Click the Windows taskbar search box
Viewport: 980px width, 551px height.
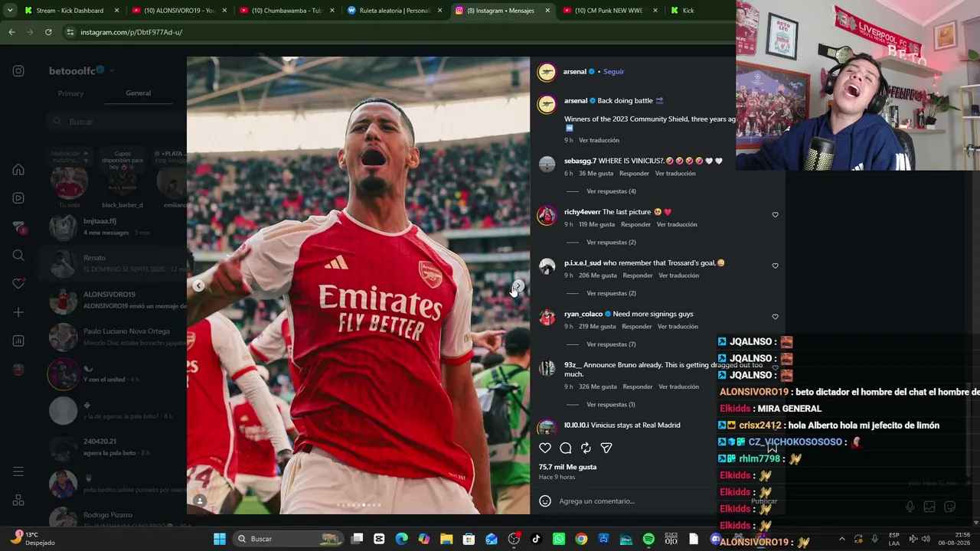pyautogui.click(x=288, y=539)
